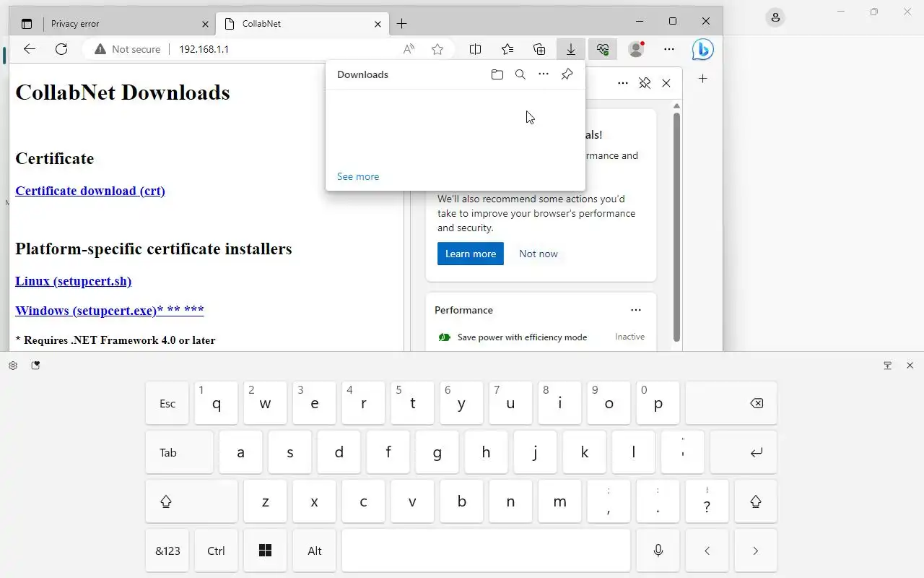The image size is (924, 578).
Task: Close the Privacy error tab
Action: (205, 24)
